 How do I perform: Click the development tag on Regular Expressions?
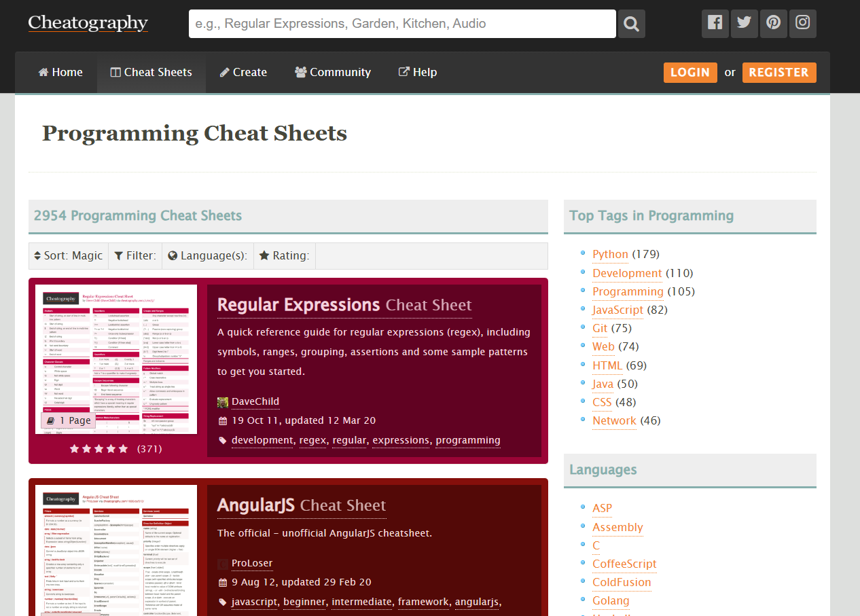tap(262, 440)
